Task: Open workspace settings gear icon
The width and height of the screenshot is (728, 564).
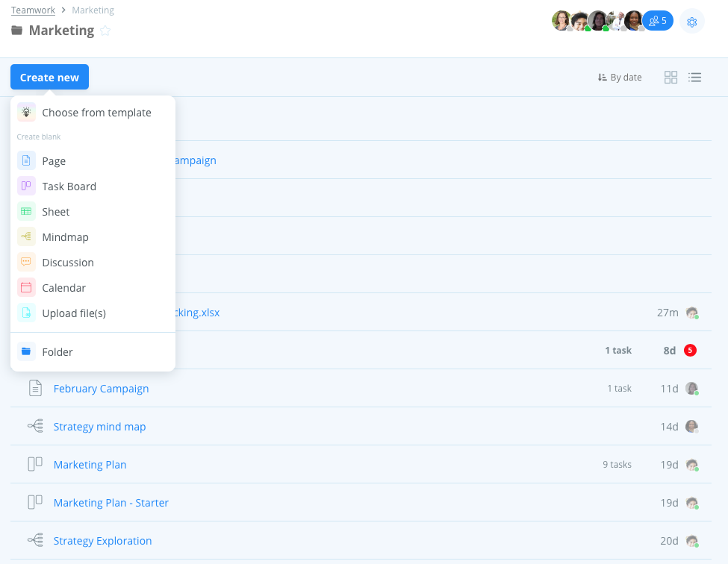Action: point(692,22)
